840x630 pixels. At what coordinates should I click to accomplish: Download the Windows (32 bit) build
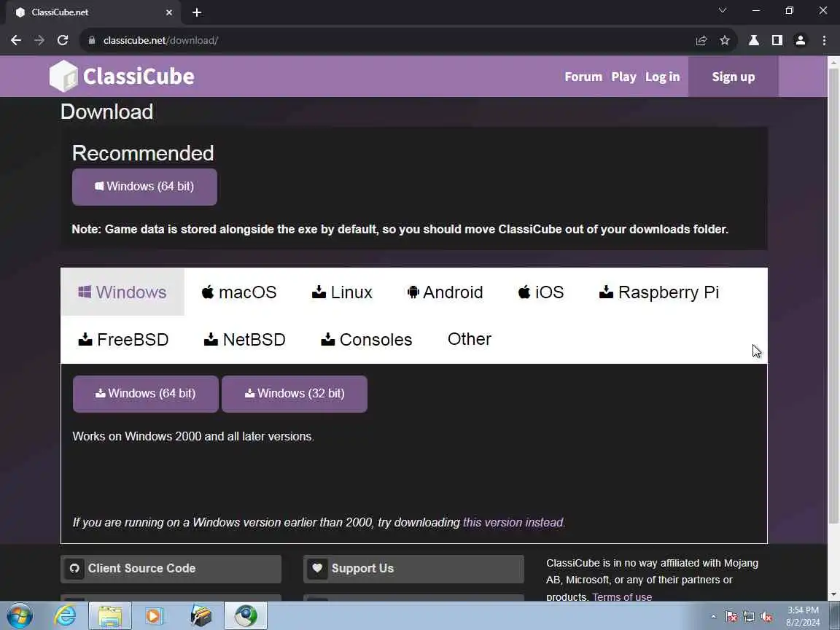point(295,394)
